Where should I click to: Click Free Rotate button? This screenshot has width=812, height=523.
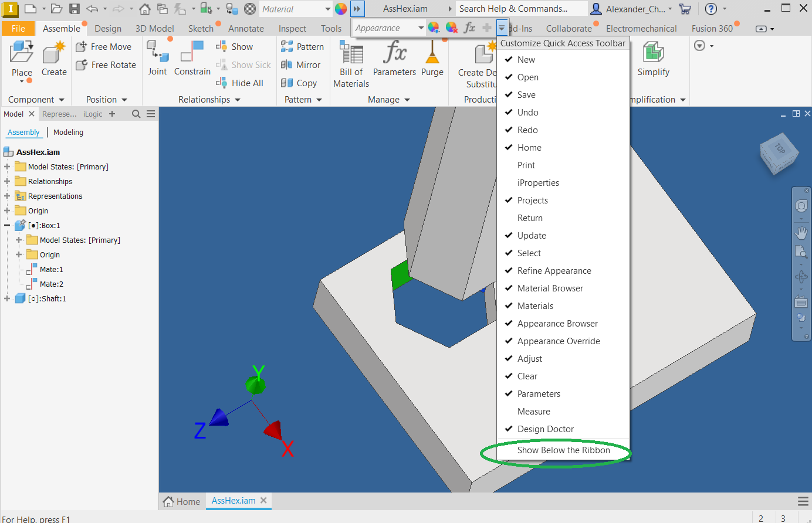point(107,65)
